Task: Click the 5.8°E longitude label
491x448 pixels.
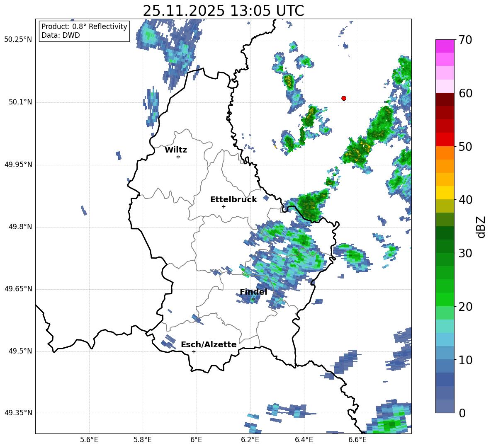Action: click(143, 440)
